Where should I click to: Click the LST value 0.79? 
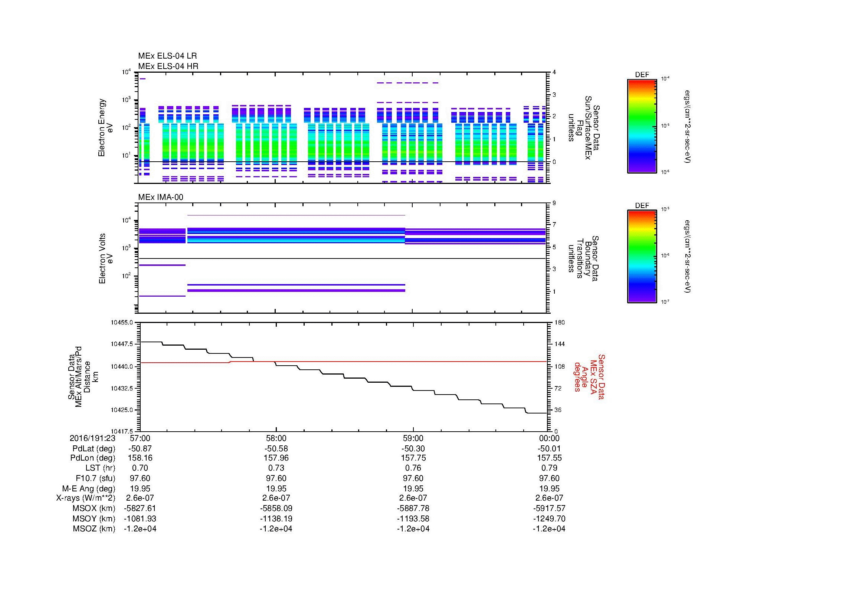(x=549, y=468)
